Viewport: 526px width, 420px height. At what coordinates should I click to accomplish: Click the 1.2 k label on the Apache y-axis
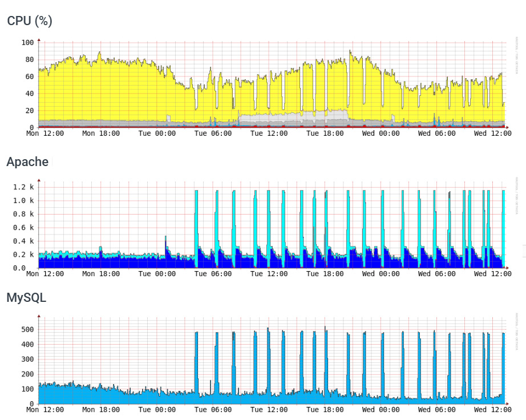pos(24,187)
